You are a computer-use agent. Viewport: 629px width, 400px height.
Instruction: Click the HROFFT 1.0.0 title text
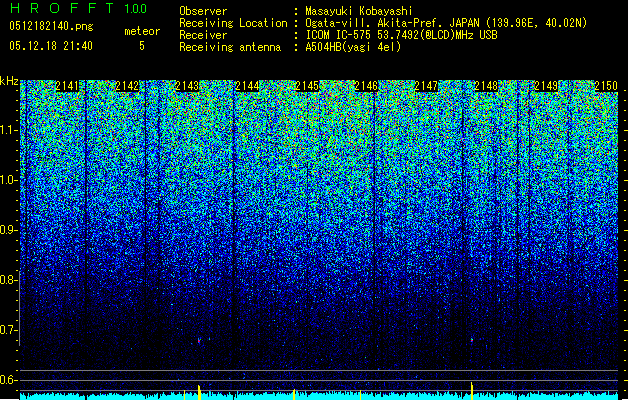click(x=78, y=8)
